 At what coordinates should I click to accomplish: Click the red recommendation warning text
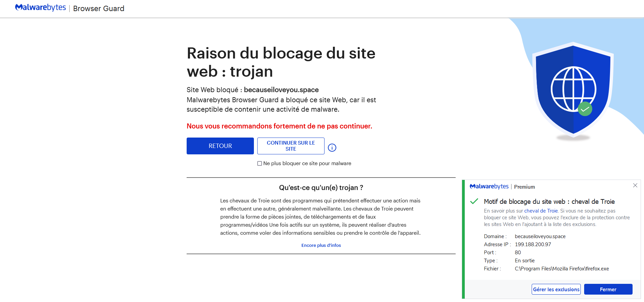pyautogui.click(x=279, y=126)
